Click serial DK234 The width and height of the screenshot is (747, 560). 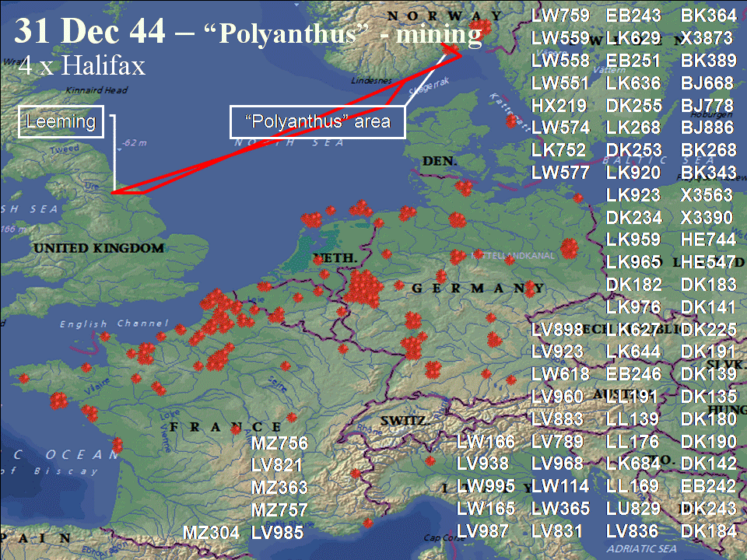pos(633,218)
